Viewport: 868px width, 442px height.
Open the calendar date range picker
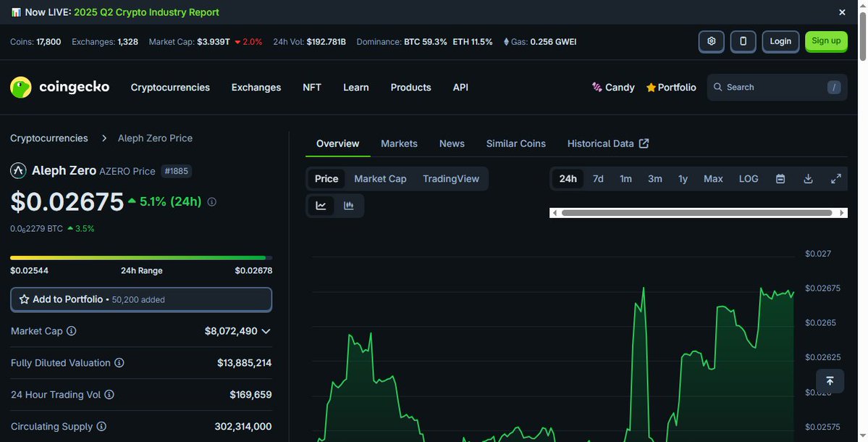[780, 179]
